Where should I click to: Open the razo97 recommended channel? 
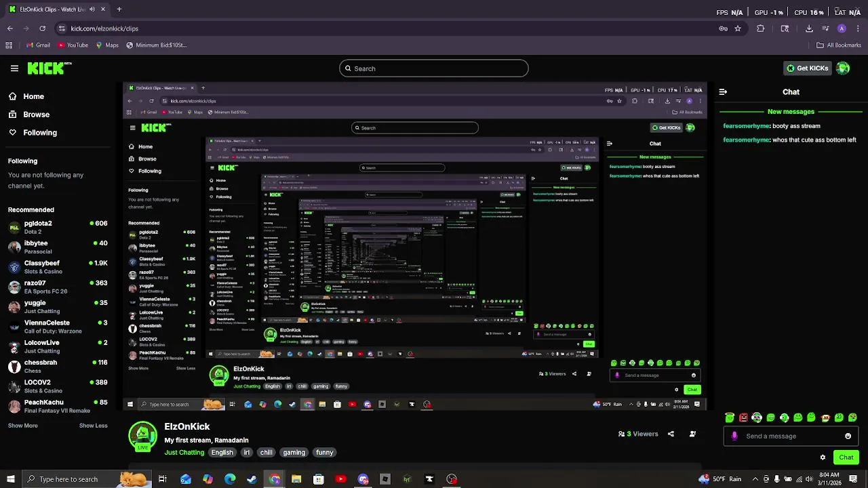pyautogui.click(x=58, y=287)
